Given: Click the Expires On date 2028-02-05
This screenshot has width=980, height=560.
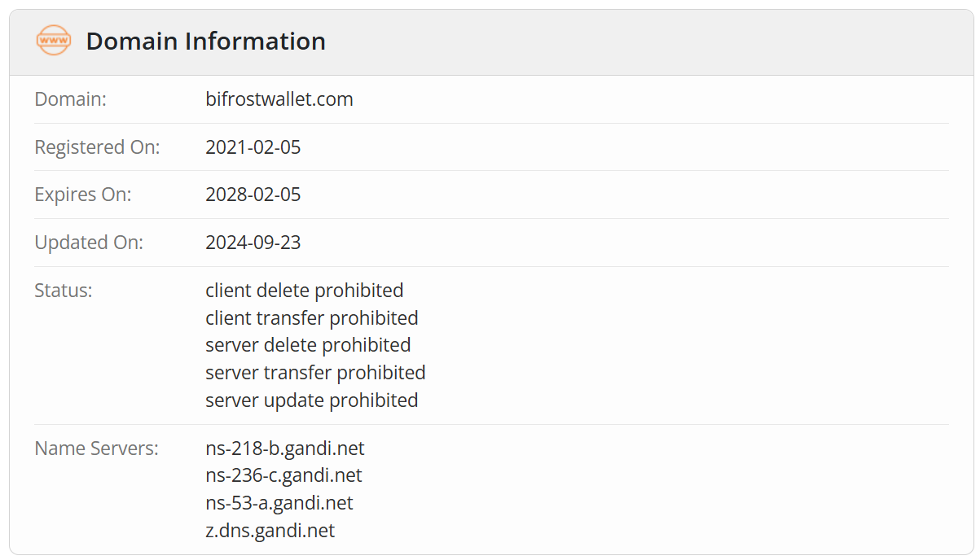Looking at the screenshot, I should 253,195.
